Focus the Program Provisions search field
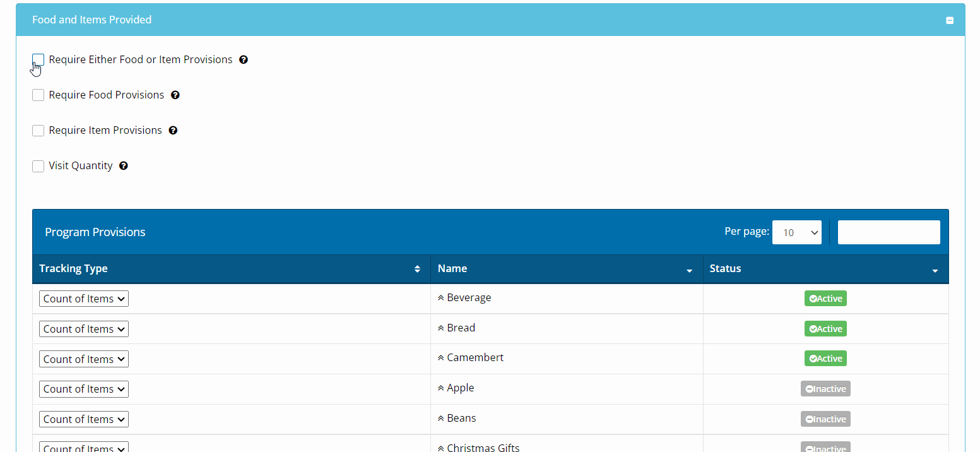 point(888,232)
